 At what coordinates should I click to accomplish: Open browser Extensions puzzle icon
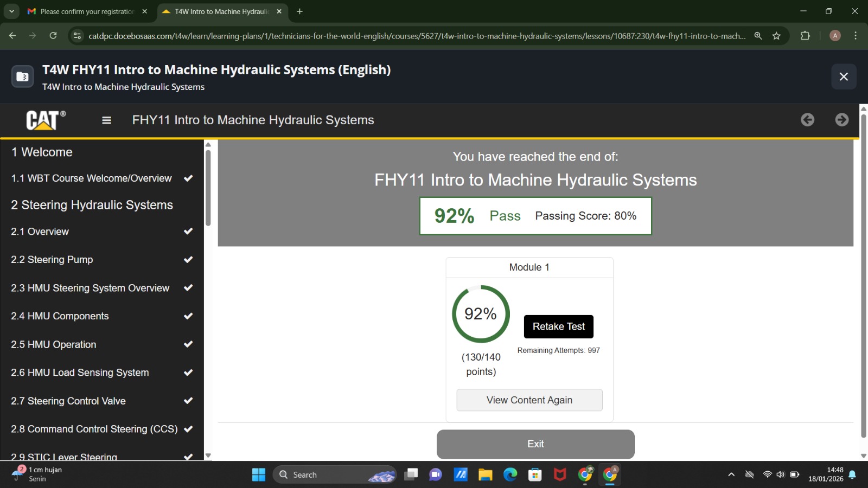coord(805,36)
